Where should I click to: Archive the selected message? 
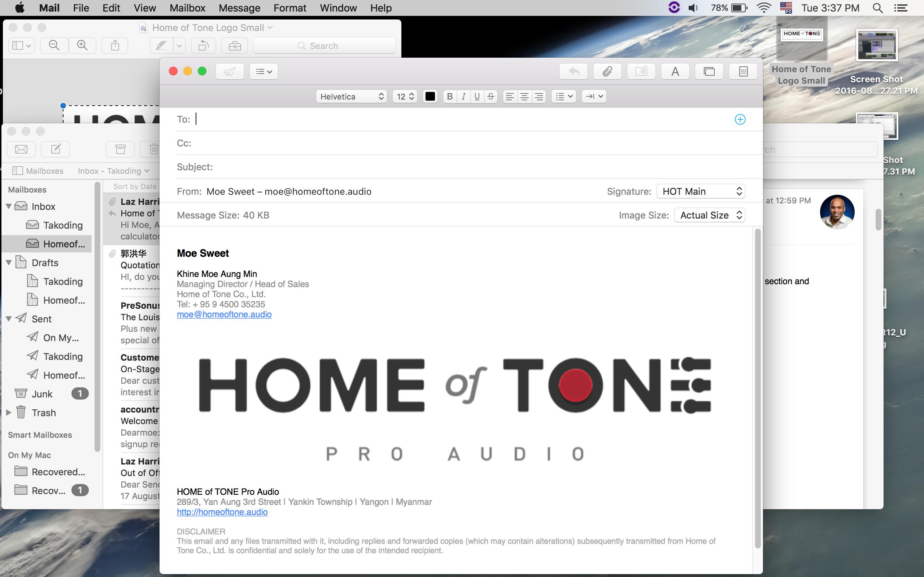click(x=120, y=149)
